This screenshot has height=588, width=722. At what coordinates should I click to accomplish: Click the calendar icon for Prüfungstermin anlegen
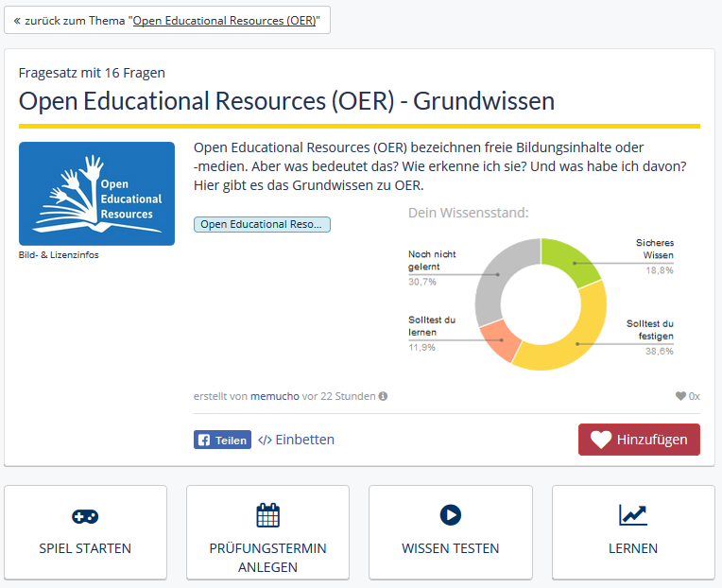[267, 515]
